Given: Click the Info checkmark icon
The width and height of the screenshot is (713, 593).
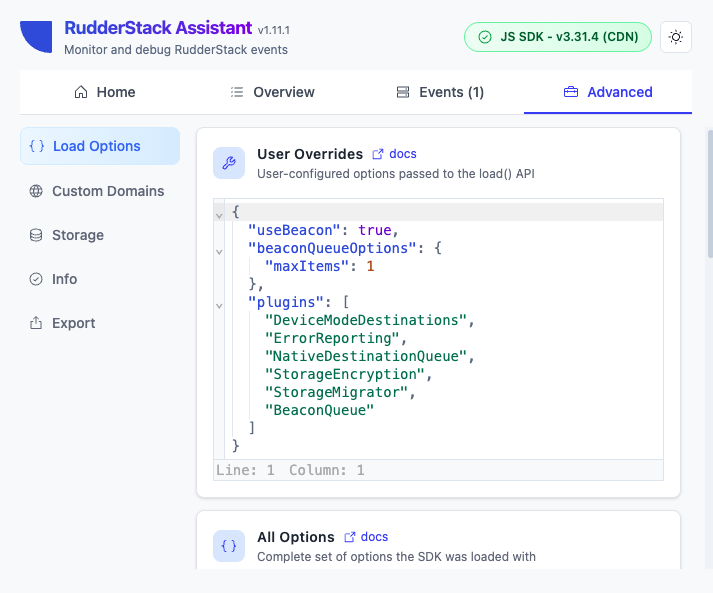Looking at the screenshot, I should [36, 279].
